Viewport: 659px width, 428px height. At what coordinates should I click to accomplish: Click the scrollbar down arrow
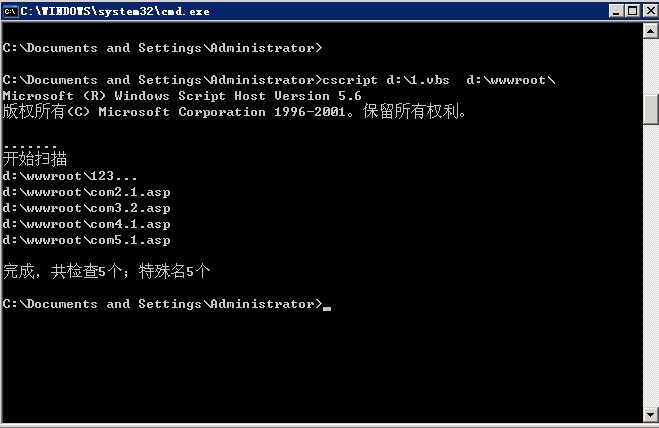[x=650, y=413]
